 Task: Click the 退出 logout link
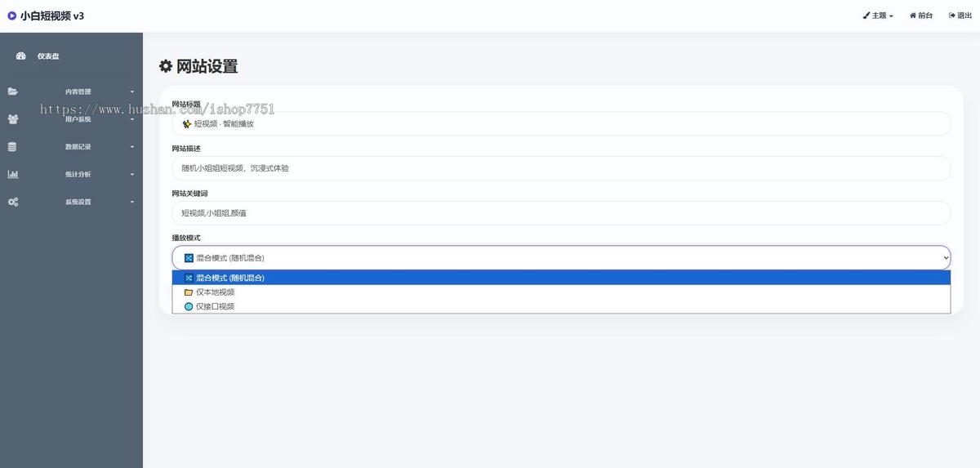960,16
